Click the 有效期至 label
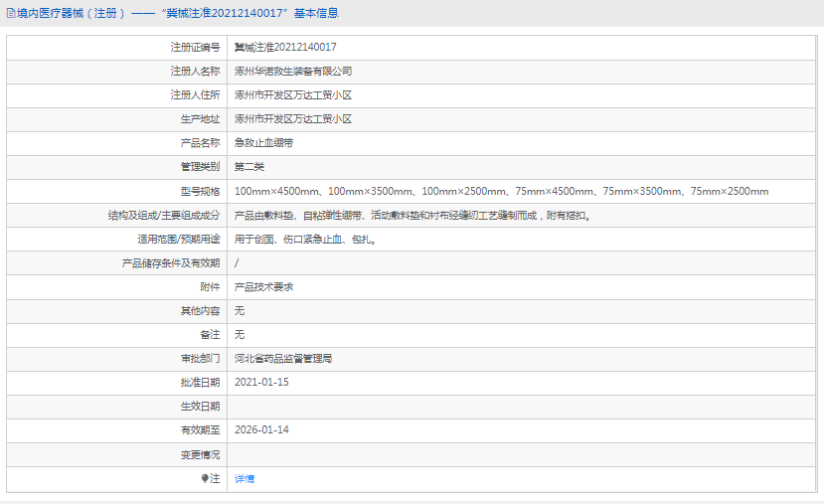 tap(200, 430)
